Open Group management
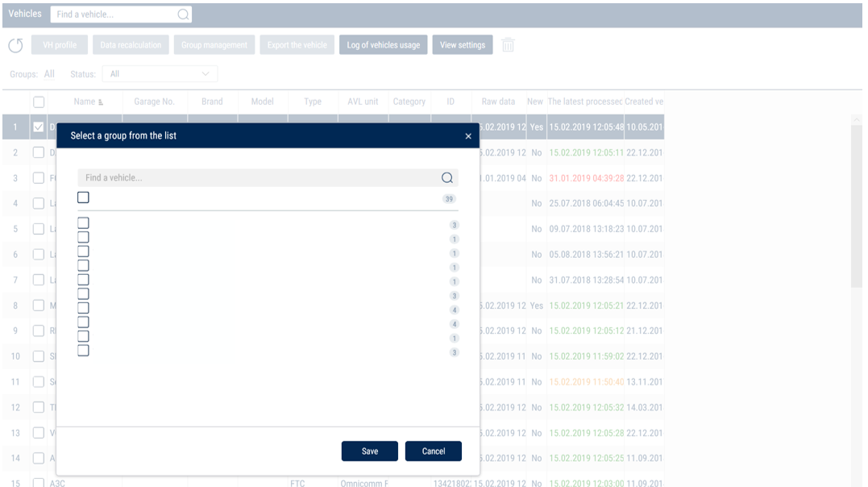This screenshot has height=487, width=868. coord(214,45)
